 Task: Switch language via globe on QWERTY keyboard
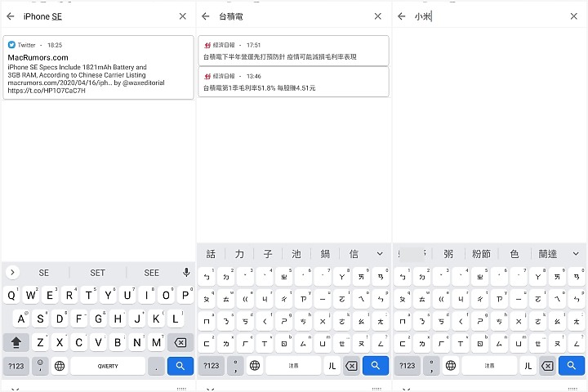(60, 366)
